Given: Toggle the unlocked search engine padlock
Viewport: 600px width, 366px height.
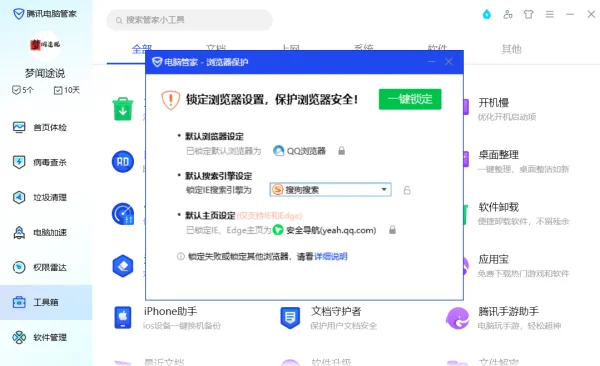Looking at the screenshot, I should point(407,190).
